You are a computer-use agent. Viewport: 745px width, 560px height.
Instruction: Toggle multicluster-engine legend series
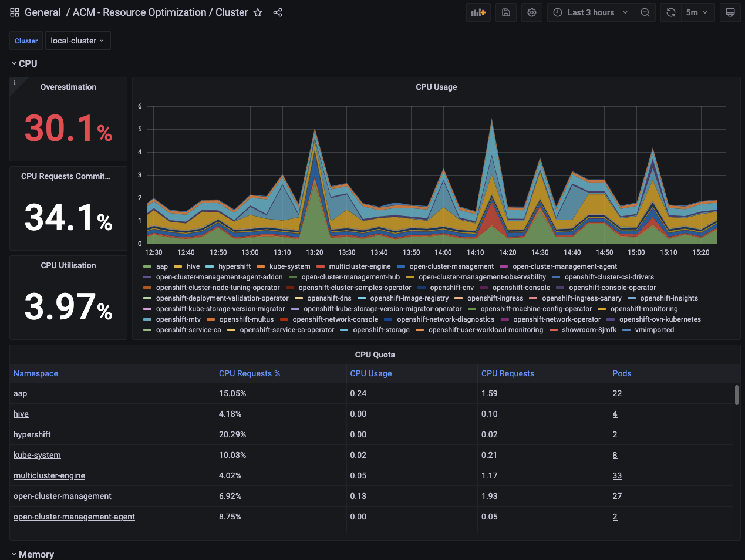360,266
